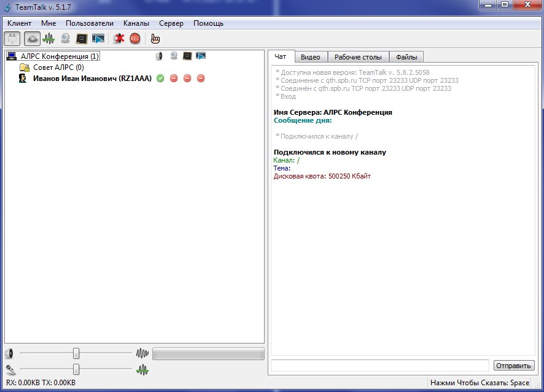
Task: Start desktop sharing from the toolbar
Action: coord(81,39)
